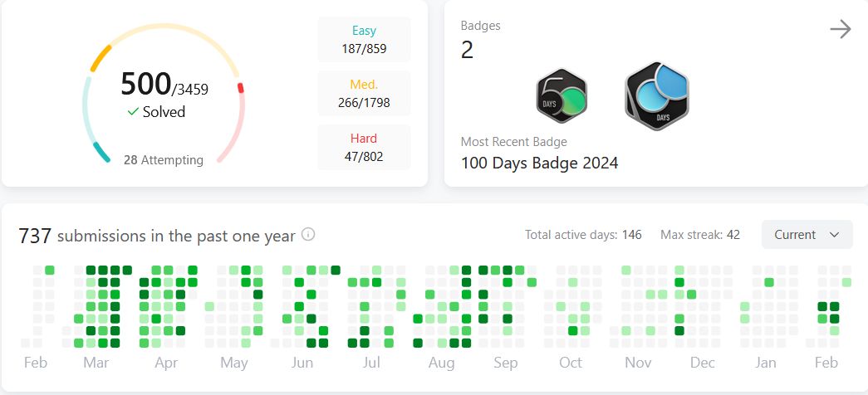
Task: Click the teal easy arc of progress ring
Action: (101, 152)
